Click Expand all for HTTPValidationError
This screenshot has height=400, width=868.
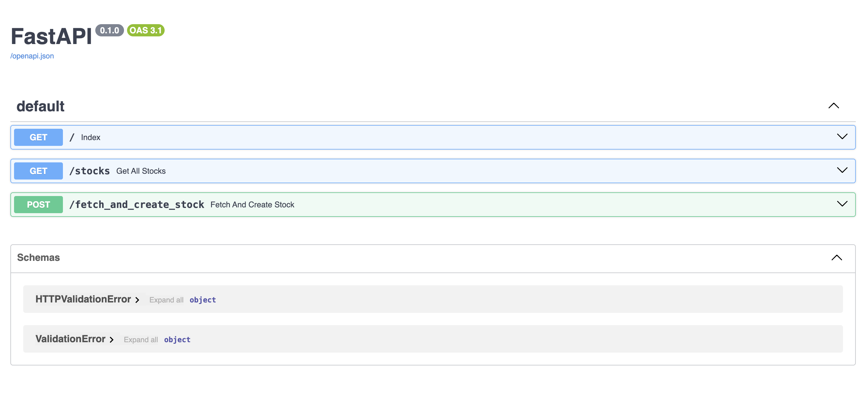coord(166,300)
